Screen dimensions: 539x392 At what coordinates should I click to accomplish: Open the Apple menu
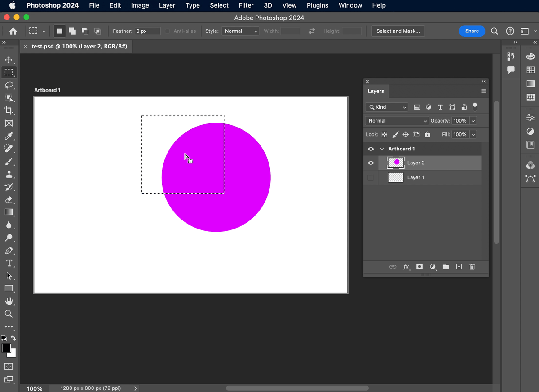coord(12,5)
